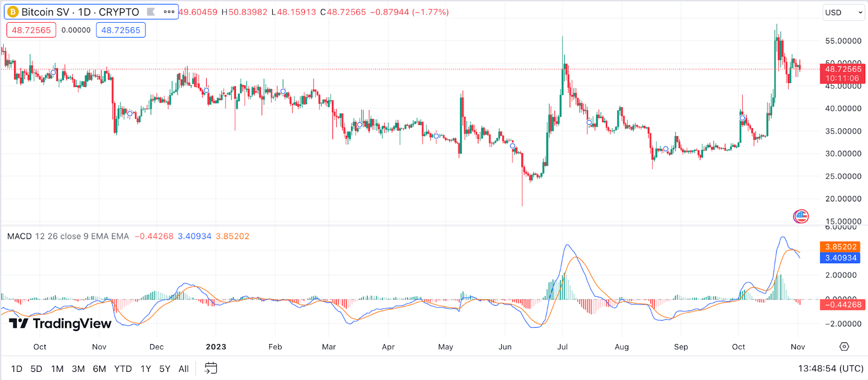Click the 30.00000 price scale label
This screenshot has width=868, height=380.
[x=843, y=154]
